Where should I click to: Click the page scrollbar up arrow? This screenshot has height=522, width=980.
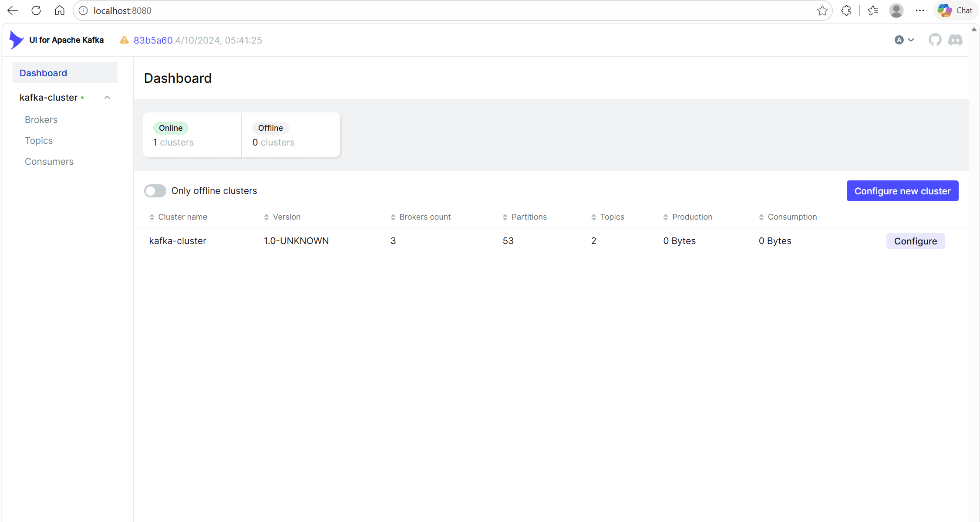pos(974,30)
